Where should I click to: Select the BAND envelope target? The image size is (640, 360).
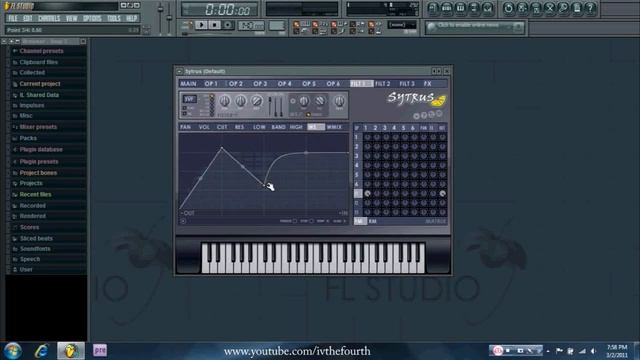278,127
